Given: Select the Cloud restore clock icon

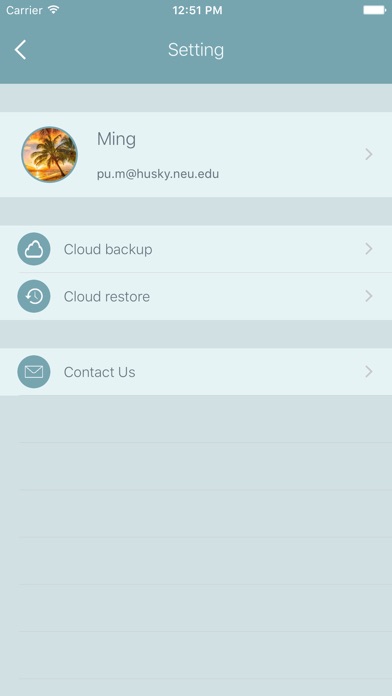Looking at the screenshot, I should (34, 296).
